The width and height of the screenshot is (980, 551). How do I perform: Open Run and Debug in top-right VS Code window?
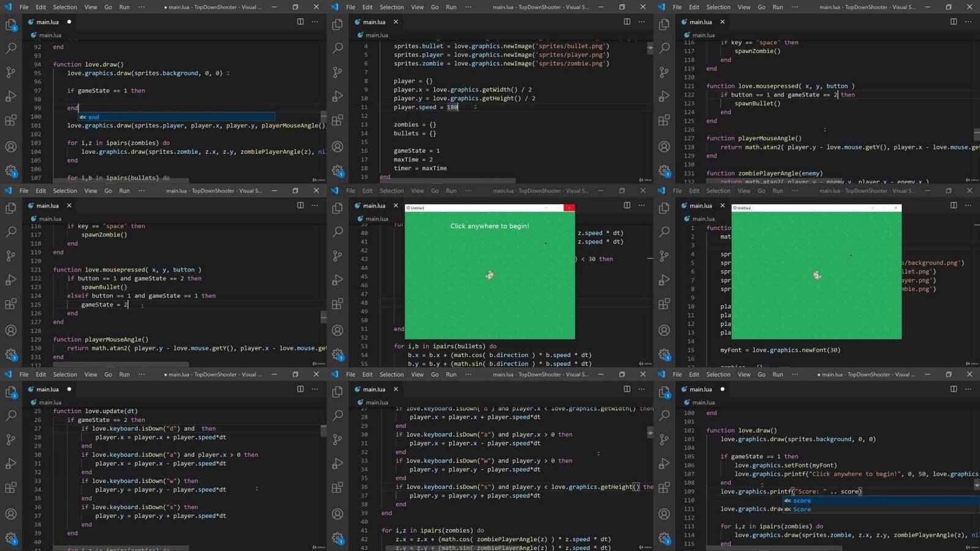pyautogui.click(x=664, y=96)
